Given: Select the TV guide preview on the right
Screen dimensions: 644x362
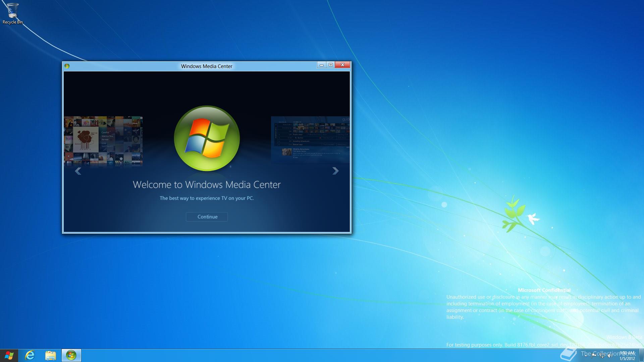Looking at the screenshot, I should coord(310,139).
